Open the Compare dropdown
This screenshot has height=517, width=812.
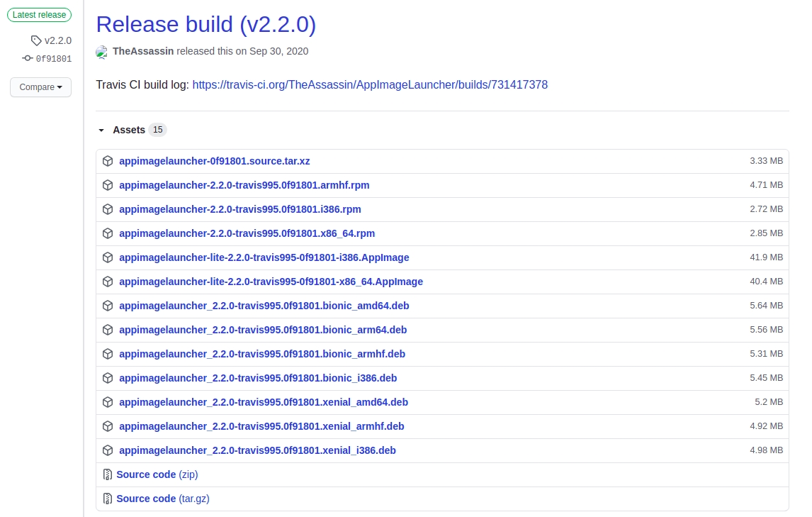pos(40,87)
